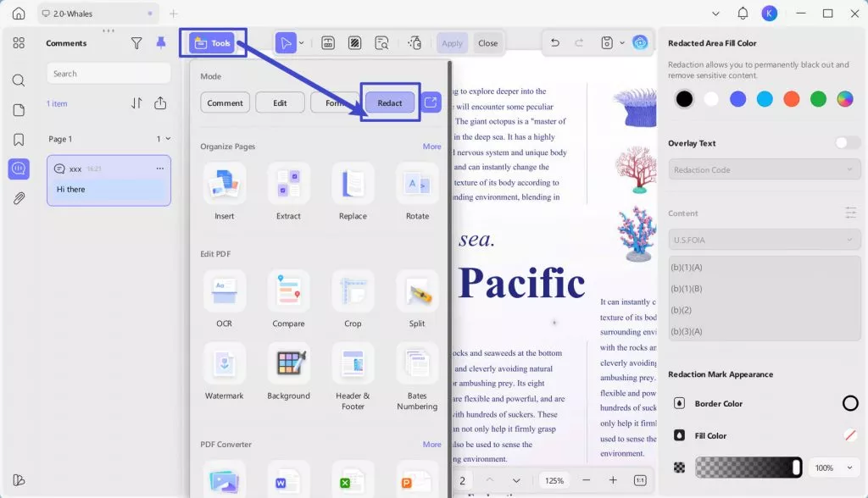Viewport: 868px width, 498px height.
Task: Open the Compare documents tool
Action: point(288,291)
